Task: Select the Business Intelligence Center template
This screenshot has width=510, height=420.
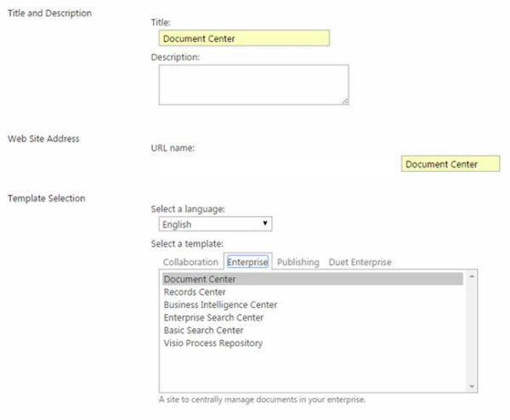Action: [220, 304]
